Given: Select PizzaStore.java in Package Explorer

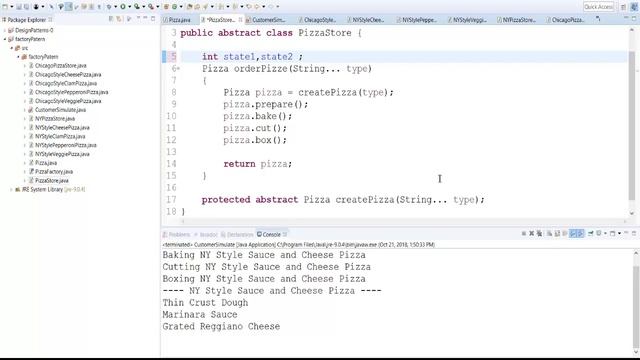Looking at the screenshot, I should (x=51, y=180).
